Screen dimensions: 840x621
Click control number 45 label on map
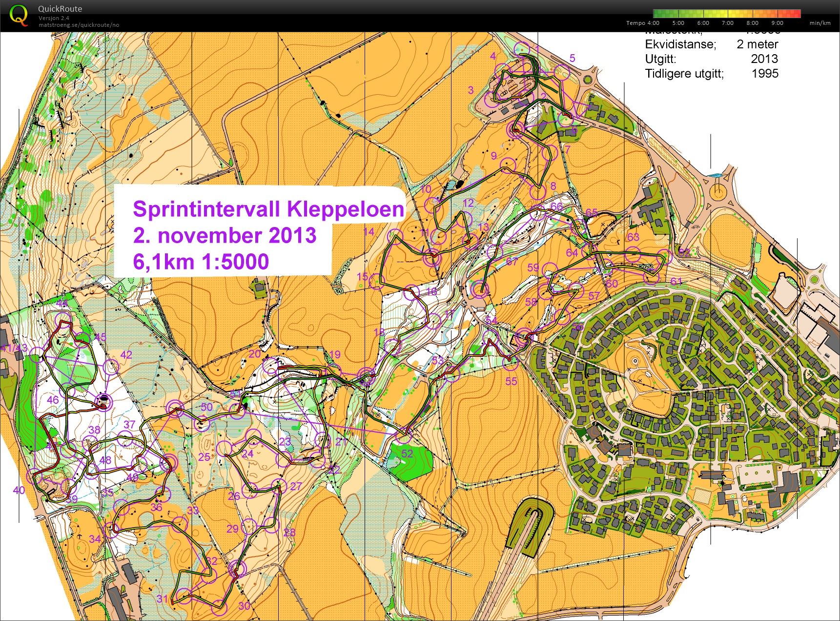click(100, 337)
